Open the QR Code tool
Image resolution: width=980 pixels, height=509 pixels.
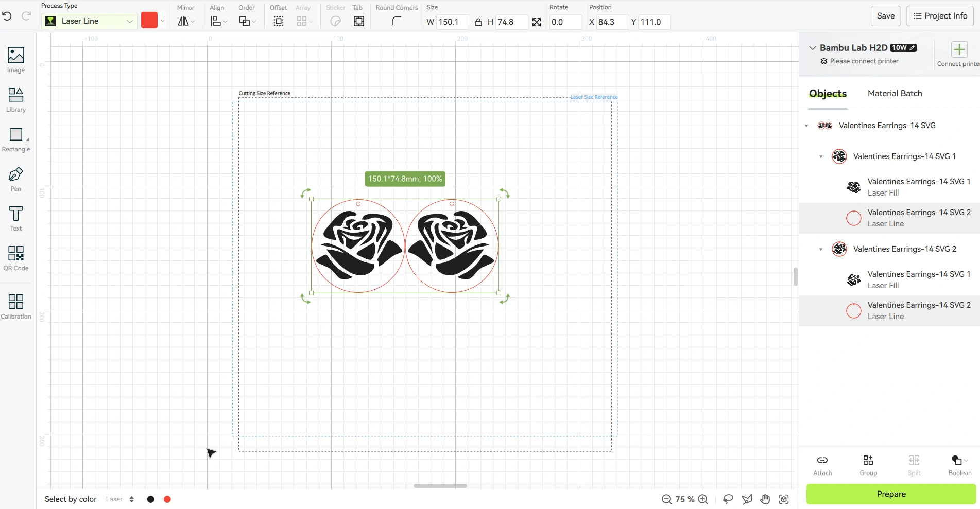pyautogui.click(x=16, y=258)
